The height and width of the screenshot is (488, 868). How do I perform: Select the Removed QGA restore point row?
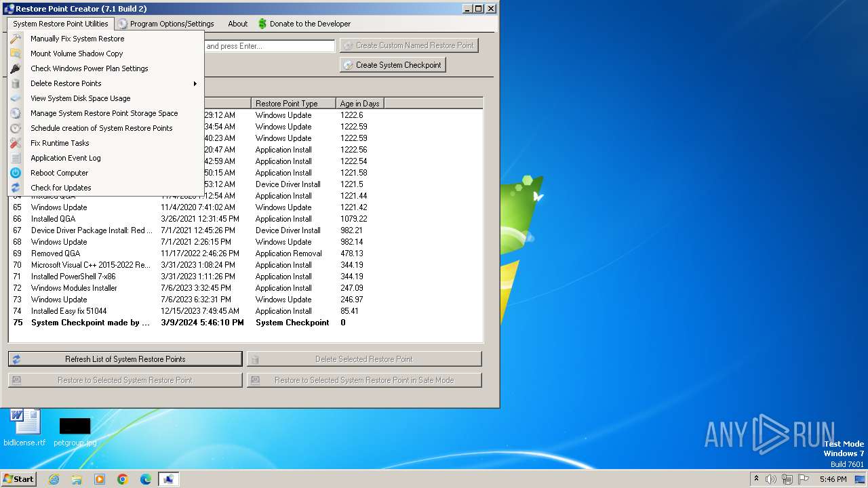(245, 253)
